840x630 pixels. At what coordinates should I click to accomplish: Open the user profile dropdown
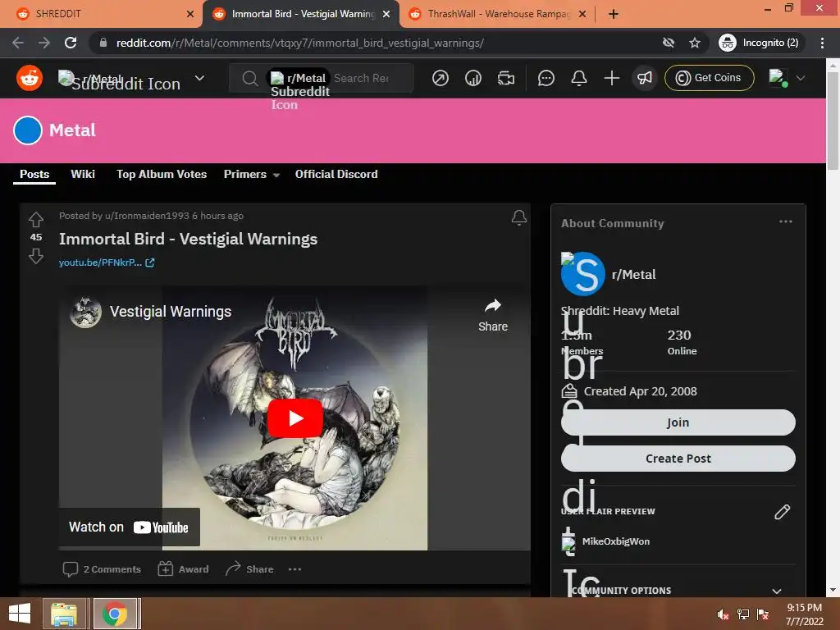click(x=787, y=78)
